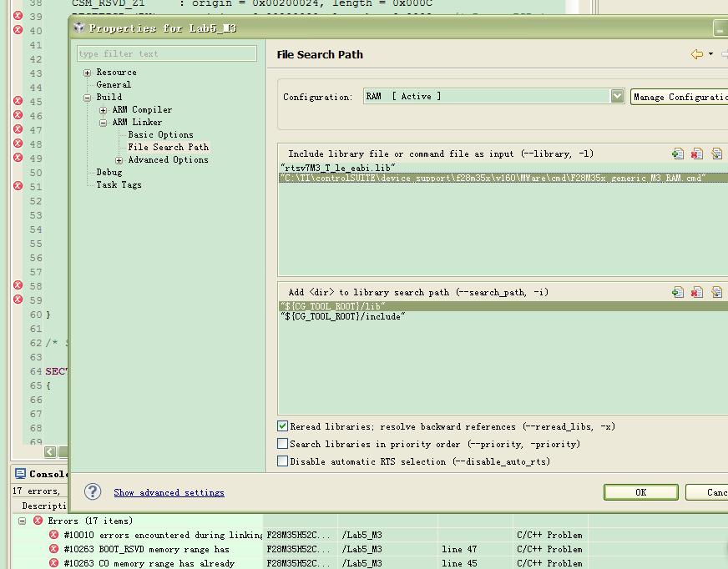Enable Search libraries in priority order
The image size is (728, 569).
tap(282, 444)
